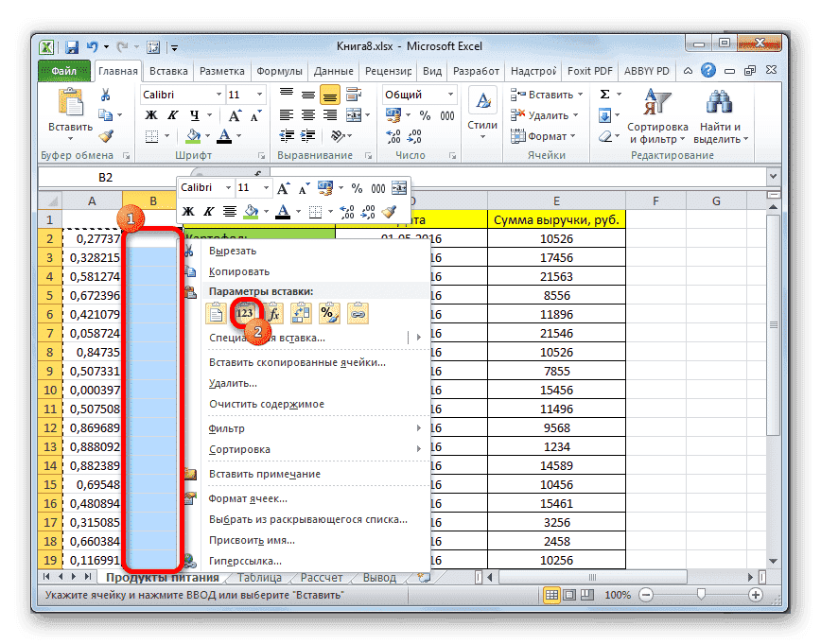
Task: Open the font color swatch dropdown
Action: pyautogui.click(x=239, y=137)
